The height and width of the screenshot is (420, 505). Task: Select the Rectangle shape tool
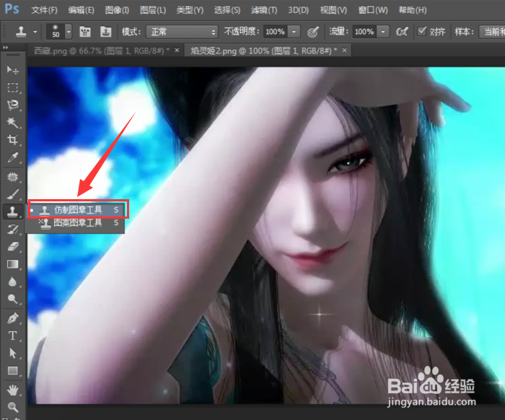coord(12,371)
